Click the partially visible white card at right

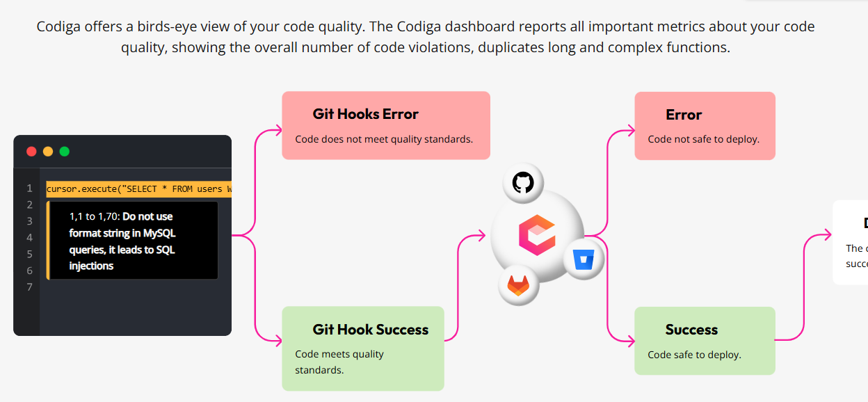tap(850, 243)
